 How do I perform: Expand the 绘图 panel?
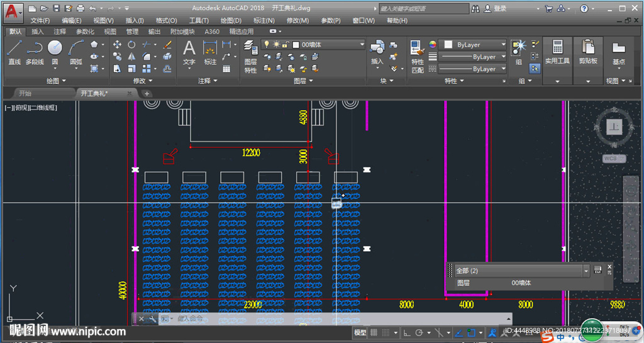pyautogui.click(x=56, y=81)
